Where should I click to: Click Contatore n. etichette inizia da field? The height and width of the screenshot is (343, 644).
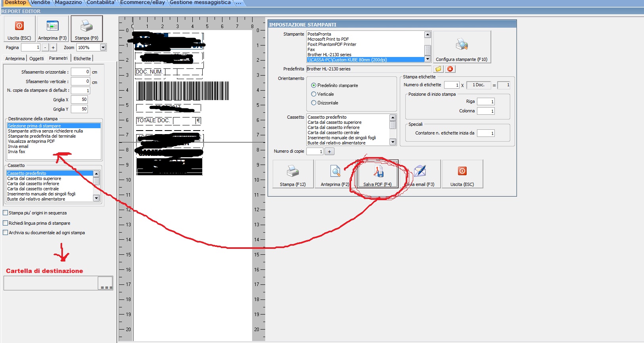pyautogui.click(x=486, y=133)
